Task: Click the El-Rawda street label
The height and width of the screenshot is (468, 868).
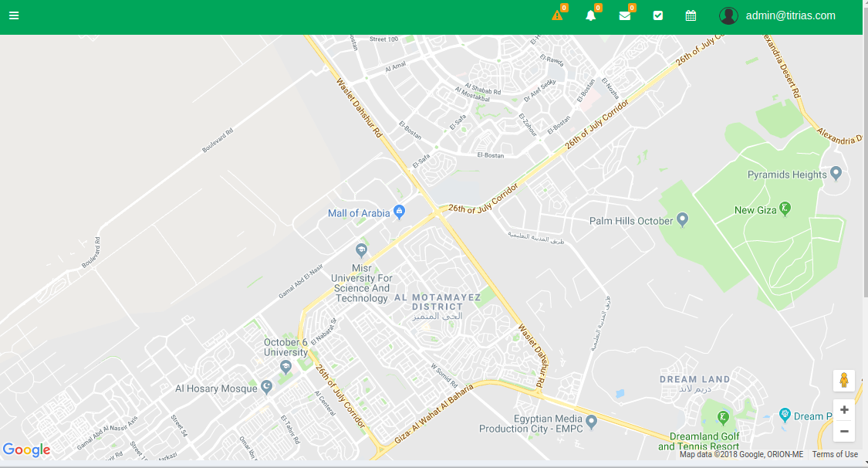Action: 552,60
